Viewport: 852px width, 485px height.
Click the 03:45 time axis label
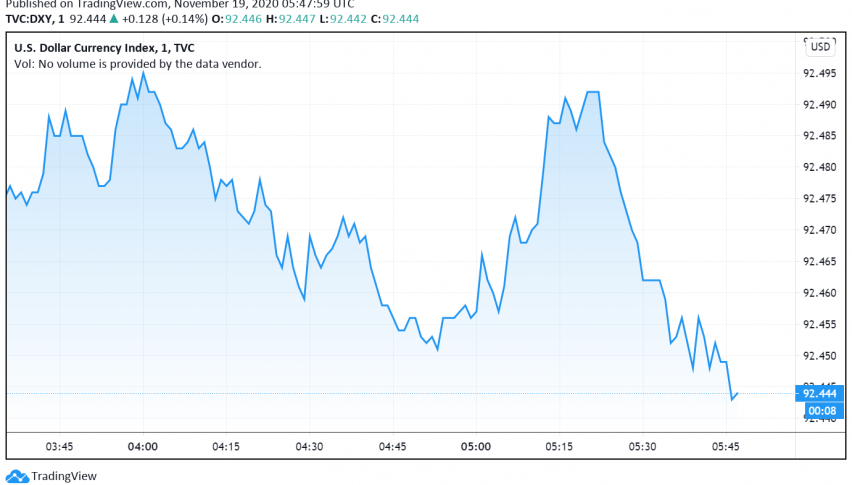pyautogui.click(x=59, y=446)
